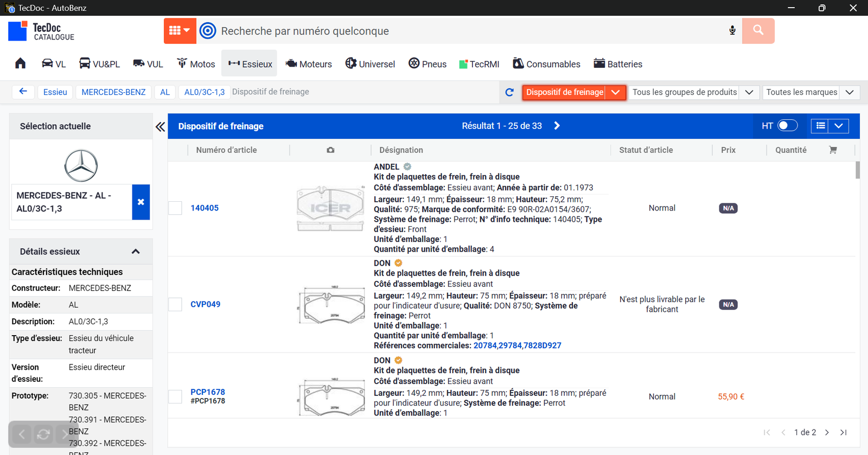Viewport: 868px width, 455px height.
Task: Select the Essieux tab
Action: pyautogui.click(x=250, y=64)
